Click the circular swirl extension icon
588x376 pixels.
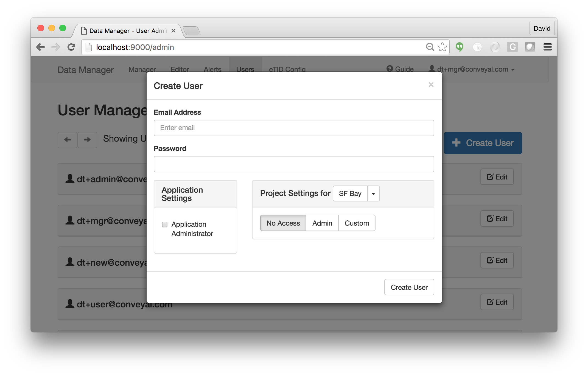tap(495, 47)
